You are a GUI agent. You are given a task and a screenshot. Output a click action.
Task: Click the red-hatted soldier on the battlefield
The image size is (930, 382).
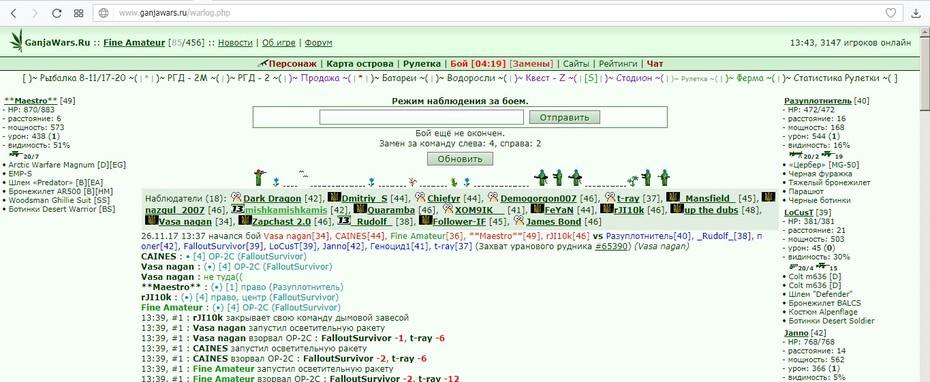pyautogui.click(x=259, y=177)
